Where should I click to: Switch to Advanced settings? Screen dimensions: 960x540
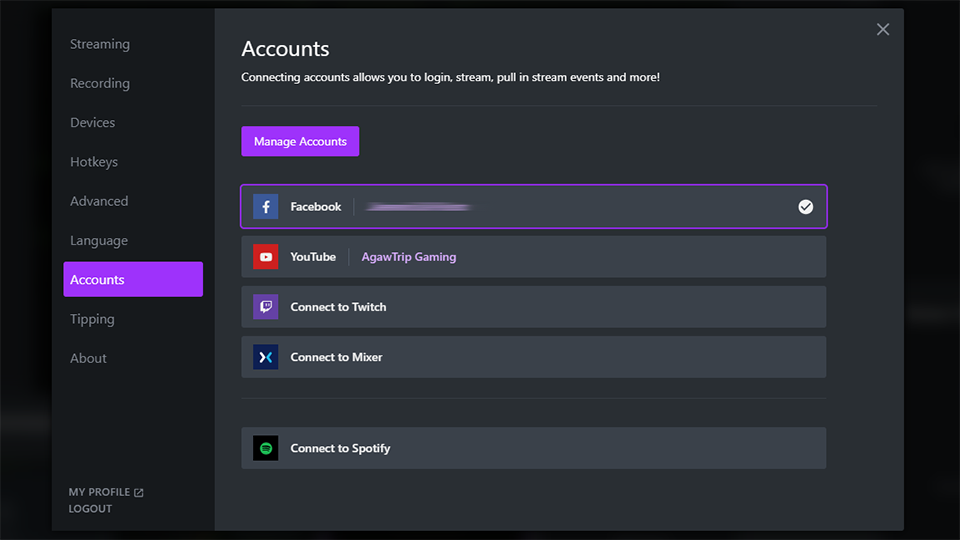[99, 201]
